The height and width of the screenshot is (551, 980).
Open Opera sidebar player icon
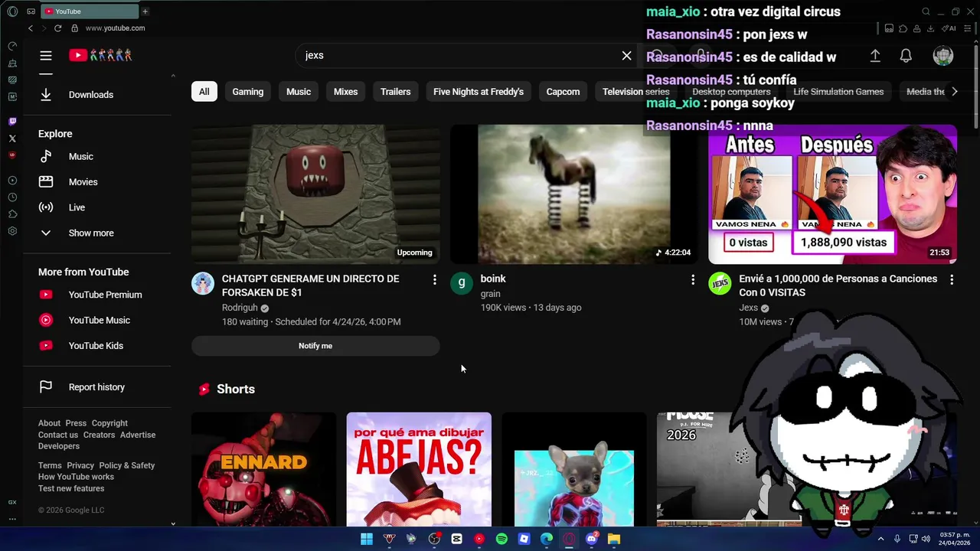coord(12,181)
